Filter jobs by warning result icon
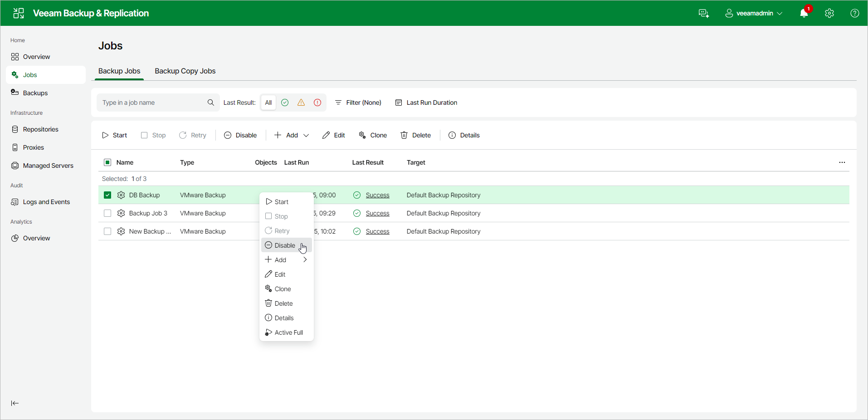Image resolution: width=868 pixels, height=420 pixels. click(301, 103)
